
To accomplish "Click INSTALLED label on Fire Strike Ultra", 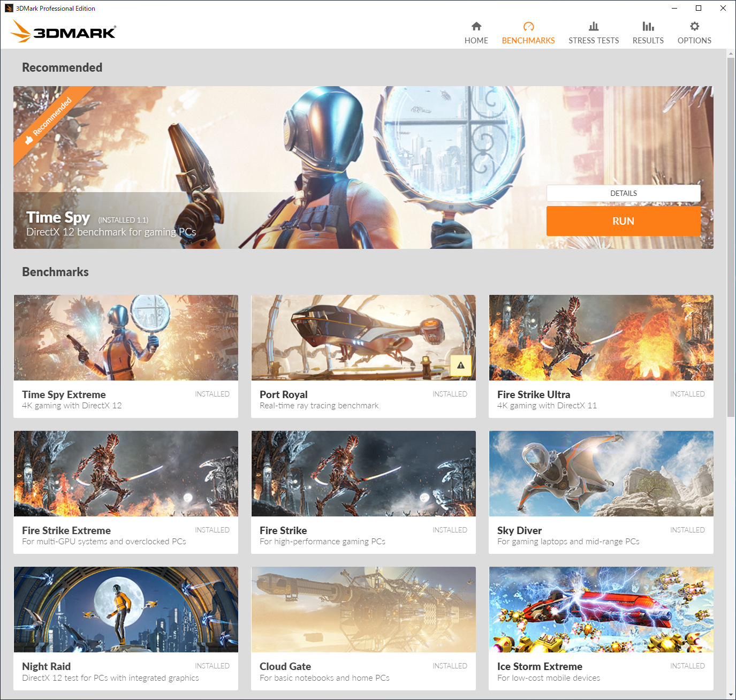I will (687, 394).
